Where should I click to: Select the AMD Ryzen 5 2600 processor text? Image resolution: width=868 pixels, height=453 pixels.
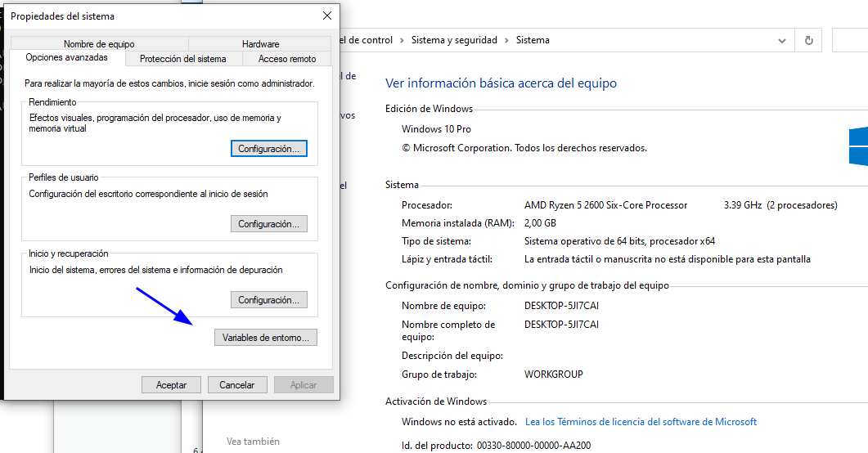click(605, 205)
